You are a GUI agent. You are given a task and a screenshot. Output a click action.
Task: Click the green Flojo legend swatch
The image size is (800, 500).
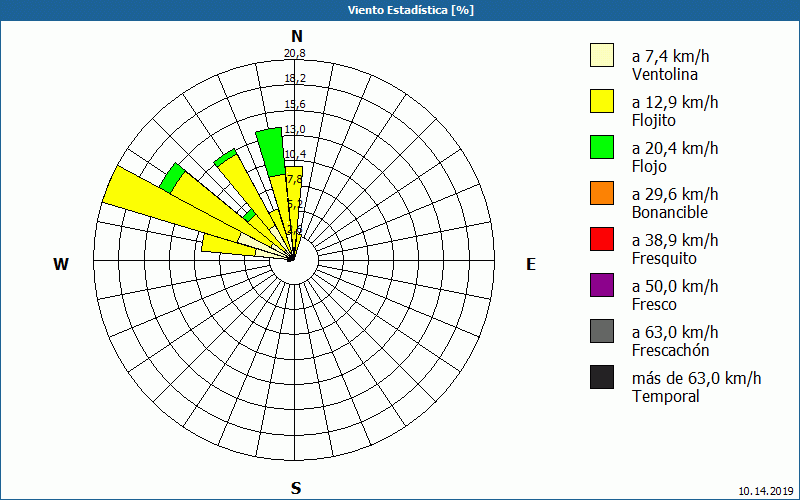pyautogui.click(x=602, y=147)
